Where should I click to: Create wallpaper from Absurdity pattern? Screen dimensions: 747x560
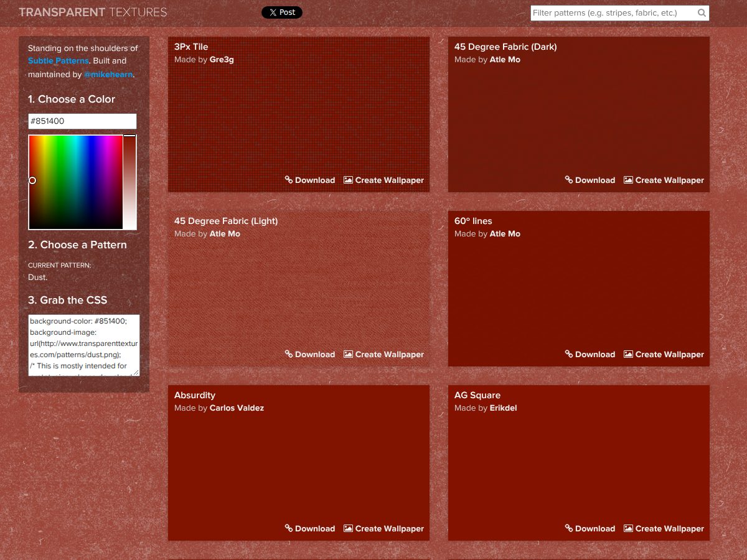click(x=383, y=529)
